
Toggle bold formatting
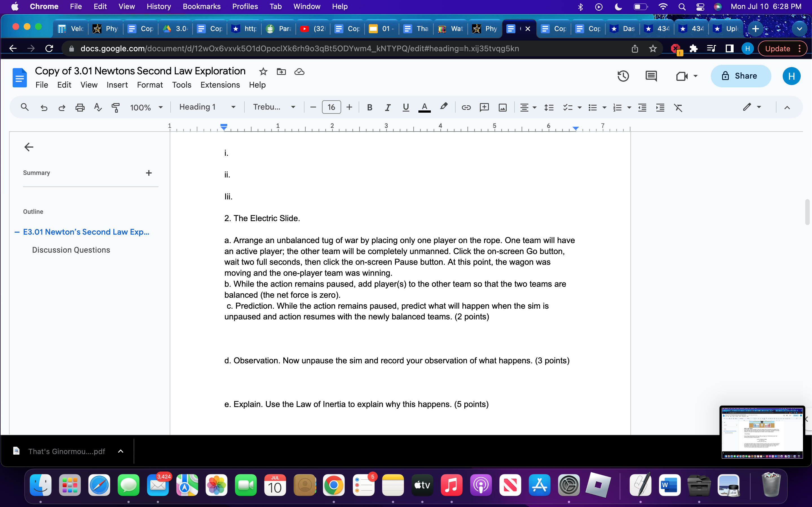[369, 107]
